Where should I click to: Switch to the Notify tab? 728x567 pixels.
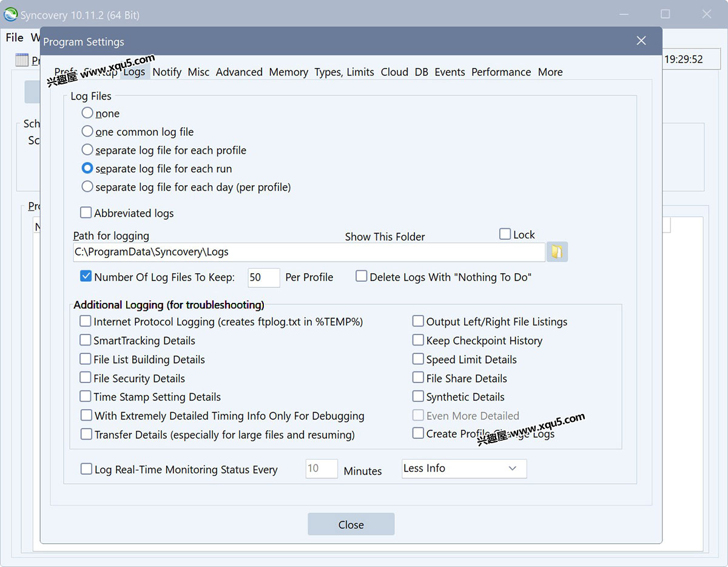point(167,72)
